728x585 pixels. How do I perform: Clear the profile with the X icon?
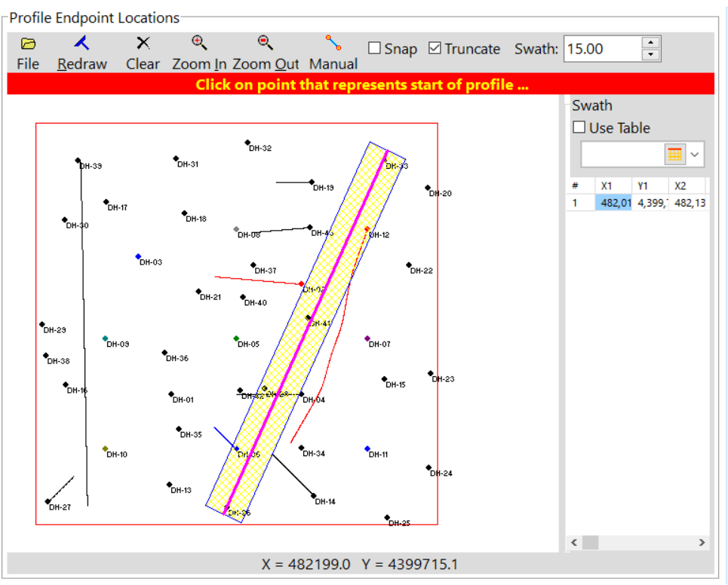pyautogui.click(x=143, y=44)
